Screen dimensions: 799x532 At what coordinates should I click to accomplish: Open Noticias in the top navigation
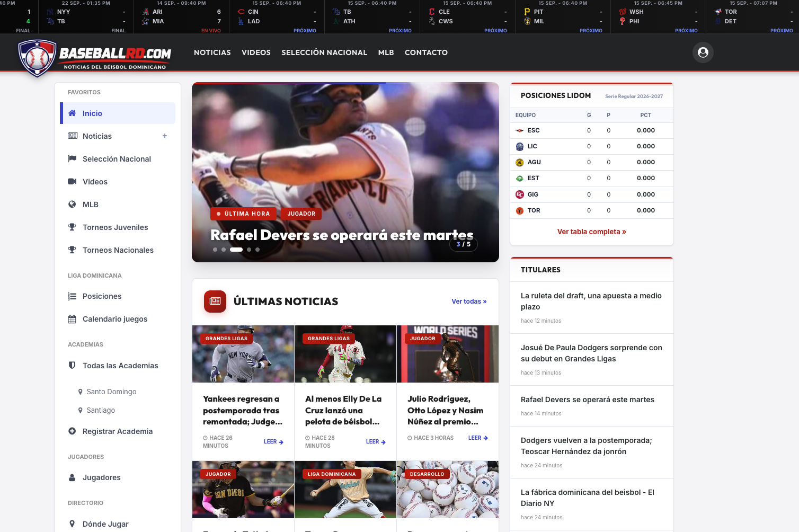(x=212, y=52)
